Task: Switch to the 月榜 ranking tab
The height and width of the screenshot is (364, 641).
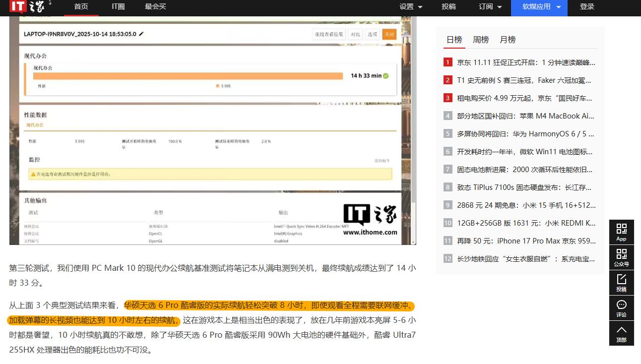Action: coord(508,40)
